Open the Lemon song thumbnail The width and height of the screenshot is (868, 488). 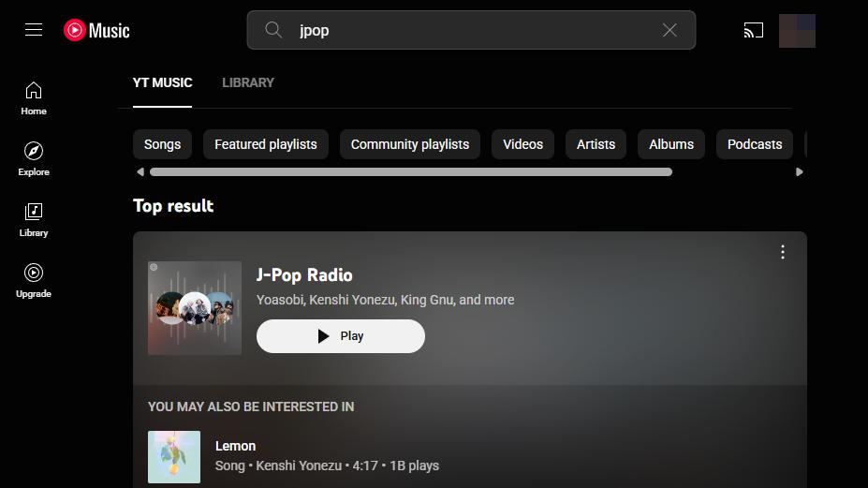[174, 457]
